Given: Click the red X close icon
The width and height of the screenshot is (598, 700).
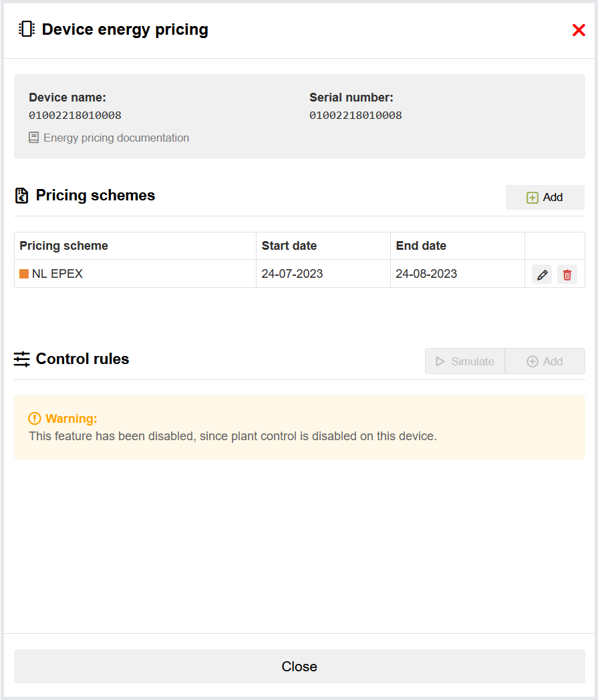Looking at the screenshot, I should (x=579, y=30).
